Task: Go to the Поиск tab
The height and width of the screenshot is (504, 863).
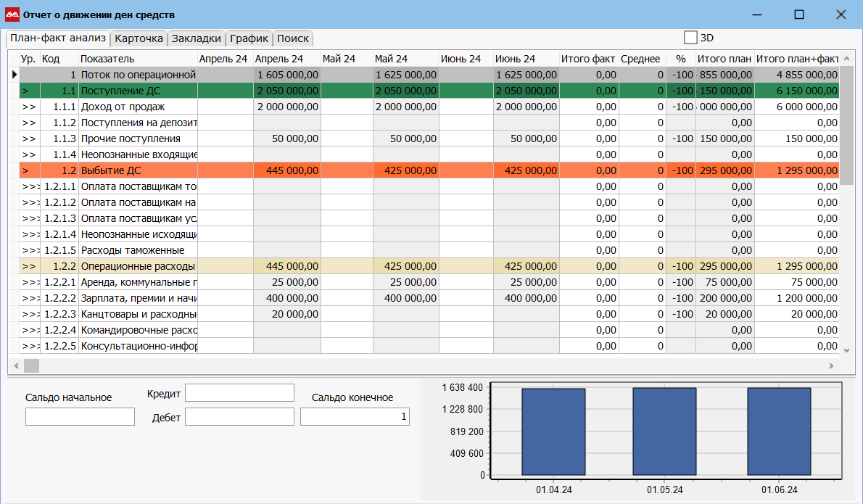Action: point(293,38)
